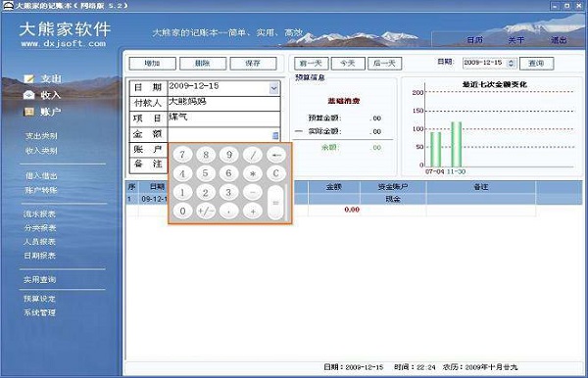Click keypad digit 7

click(x=182, y=155)
